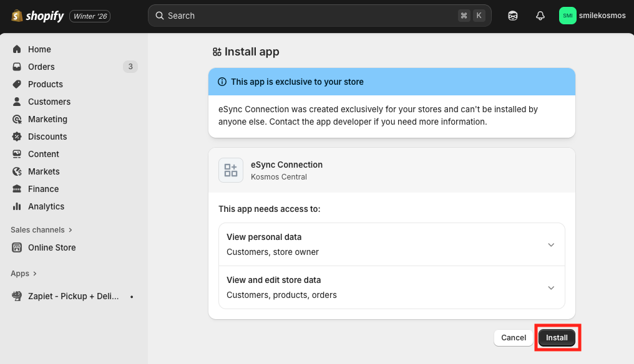Image resolution: width=634 pixels, height=364 pixels.
Task: Click the Shopify logo in header
Action: (37, 16)
